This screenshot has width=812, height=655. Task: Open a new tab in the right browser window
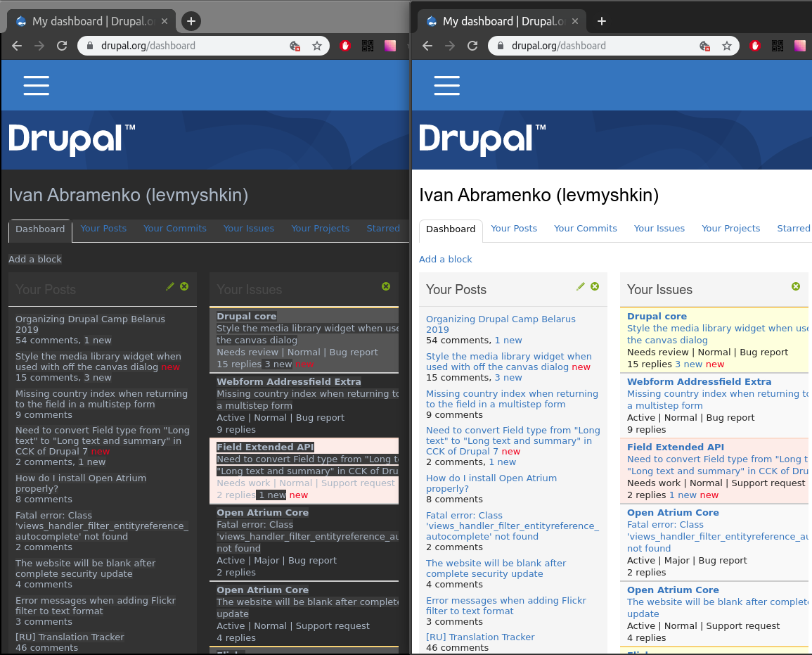coord(602,21)
